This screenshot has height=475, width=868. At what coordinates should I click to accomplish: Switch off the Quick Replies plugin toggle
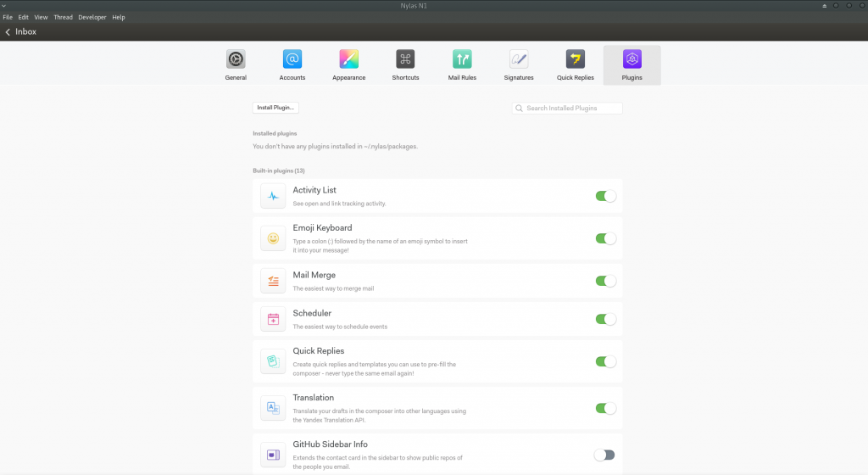pos(605,361)
